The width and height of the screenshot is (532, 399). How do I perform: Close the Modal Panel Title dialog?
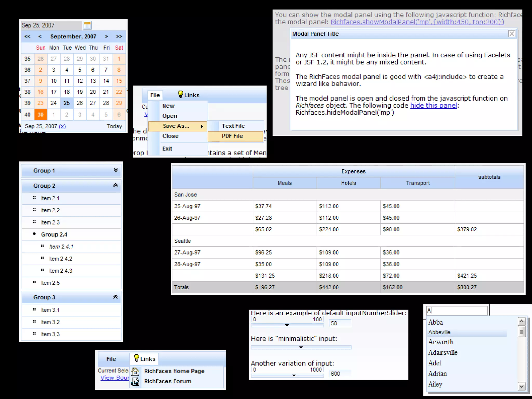tap(511, 34)
